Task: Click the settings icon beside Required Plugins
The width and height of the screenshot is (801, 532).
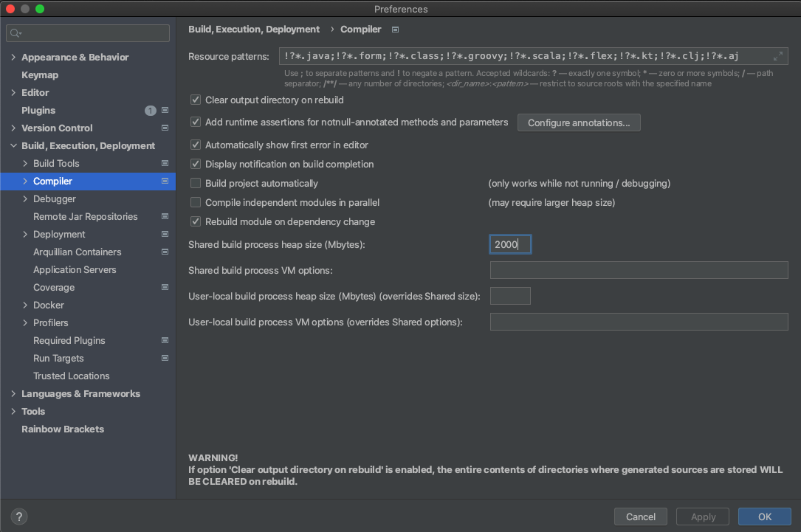Action: (x=164, y=340)
